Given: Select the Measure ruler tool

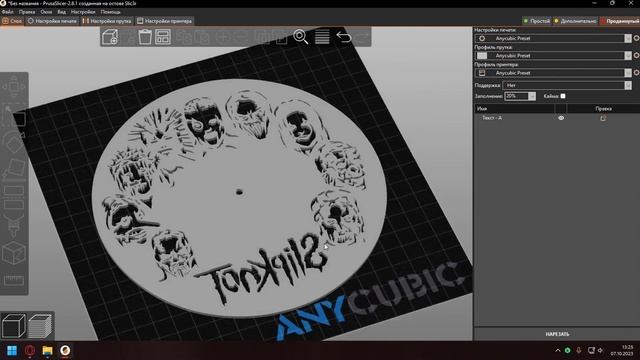Looking at the screenshot, I should [x=14, y=280].
